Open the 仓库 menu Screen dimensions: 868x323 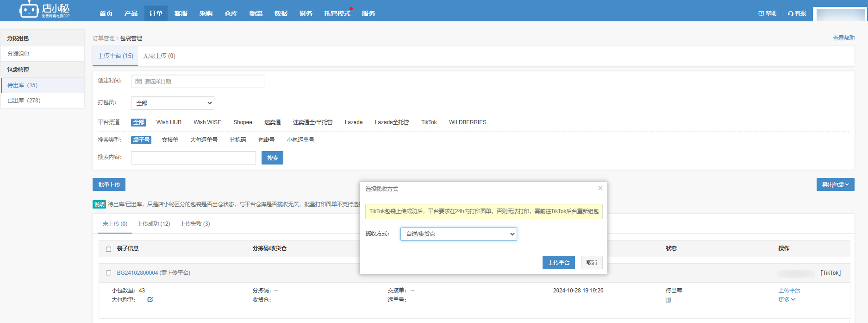point(231,13)
